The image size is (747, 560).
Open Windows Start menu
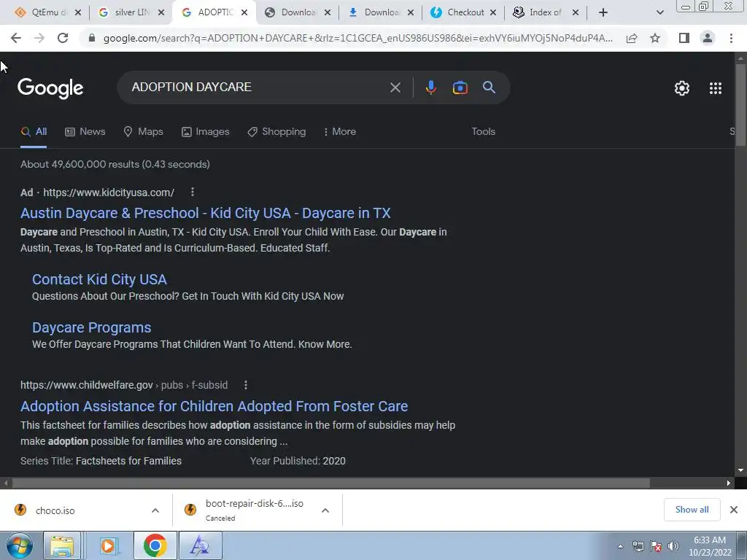tap(20, 545)
